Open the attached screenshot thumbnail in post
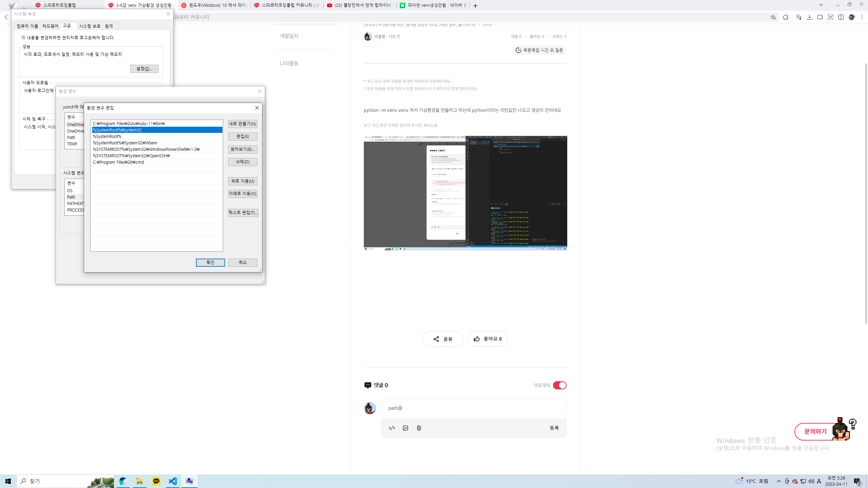This screenshot has width=868, height=488. tap(465, 193)
